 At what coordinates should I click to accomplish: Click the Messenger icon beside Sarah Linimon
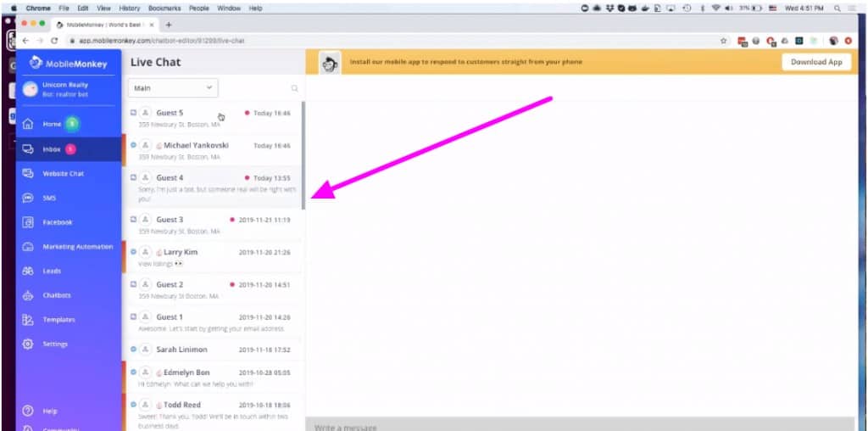click(133, 350)
